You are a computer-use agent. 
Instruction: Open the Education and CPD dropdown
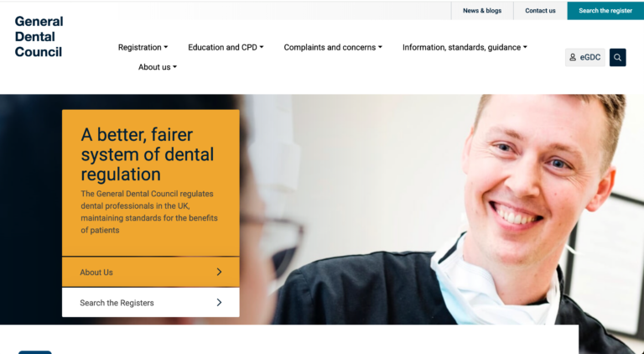(x=226, y=47)
